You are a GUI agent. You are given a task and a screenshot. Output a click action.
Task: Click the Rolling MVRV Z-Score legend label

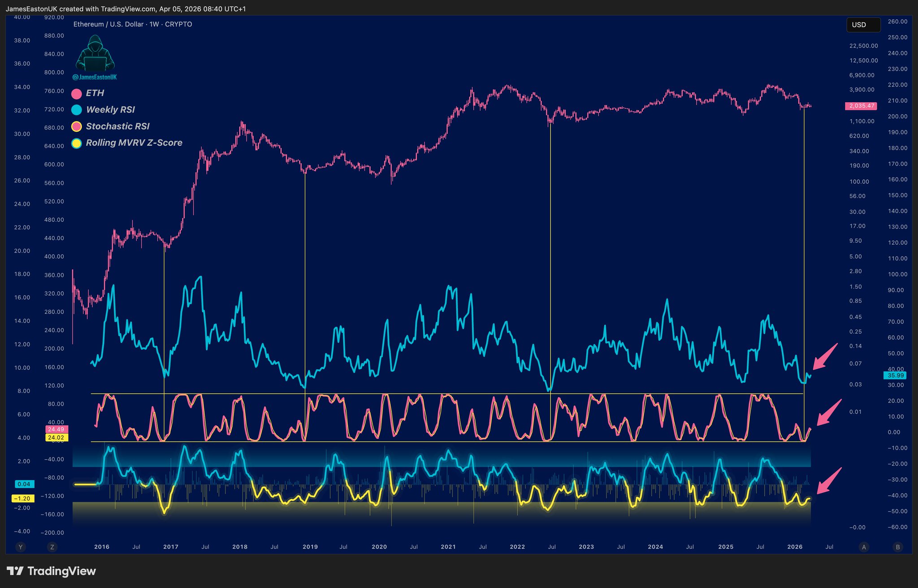click(x=134, y=143)
